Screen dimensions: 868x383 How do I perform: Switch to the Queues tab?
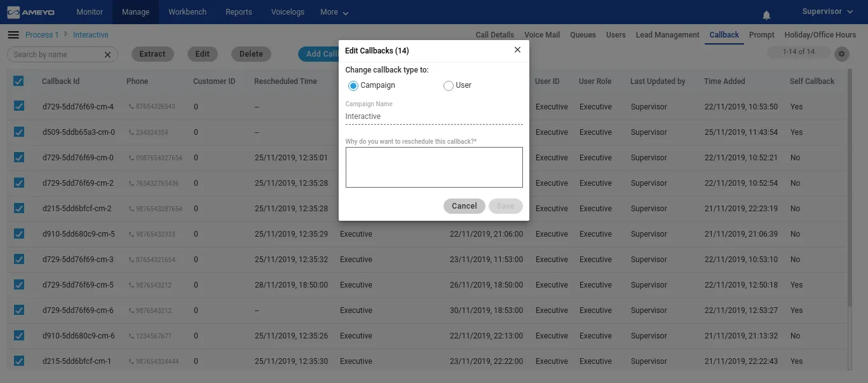point(583,35)
